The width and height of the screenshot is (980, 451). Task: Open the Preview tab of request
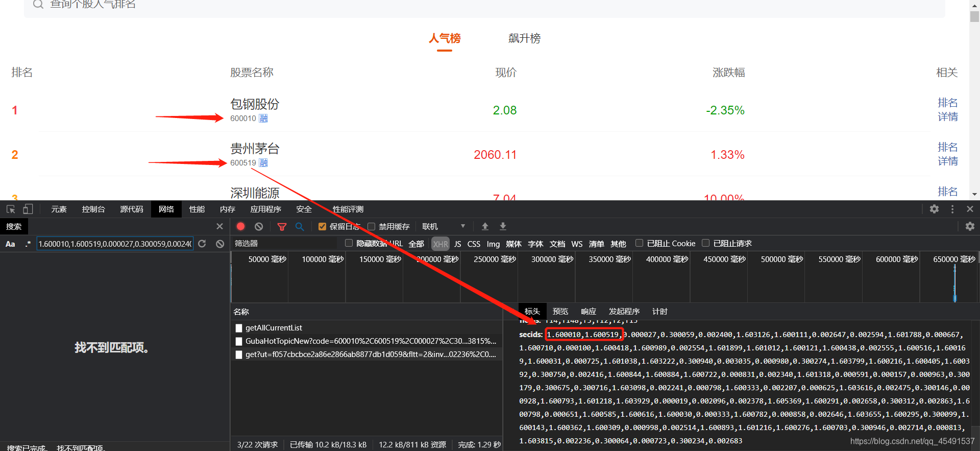click(560, 311)
